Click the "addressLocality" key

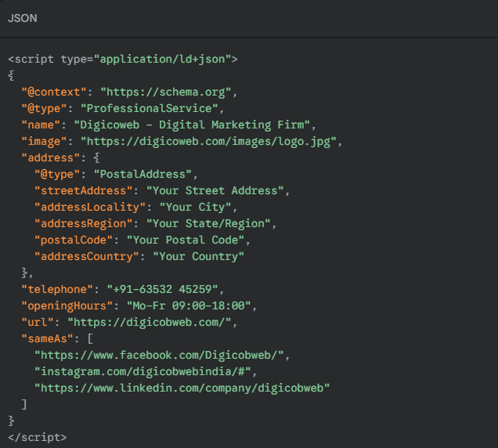[90, 207]
